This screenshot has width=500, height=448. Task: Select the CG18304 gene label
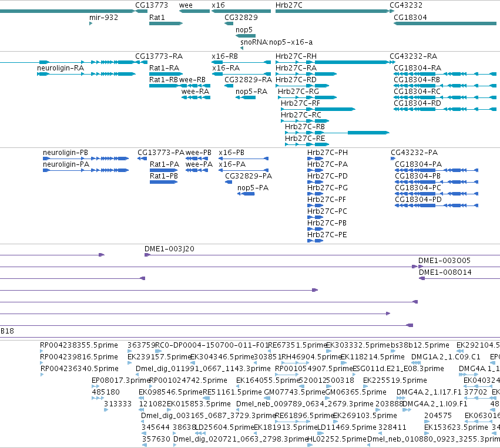pyautogui.click(x=410, y=18)
